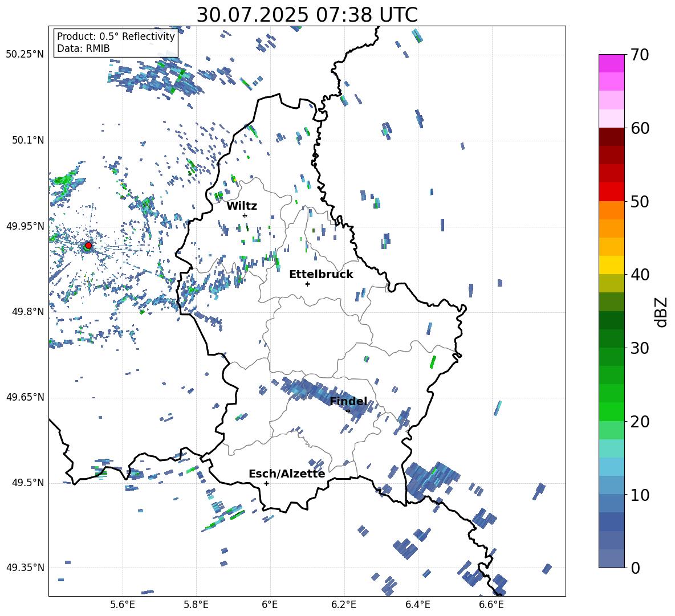This screenshot has height=616, width=675.
Task: Click the yellow swatch just above 40 dBZ
Action: (611, 265)
